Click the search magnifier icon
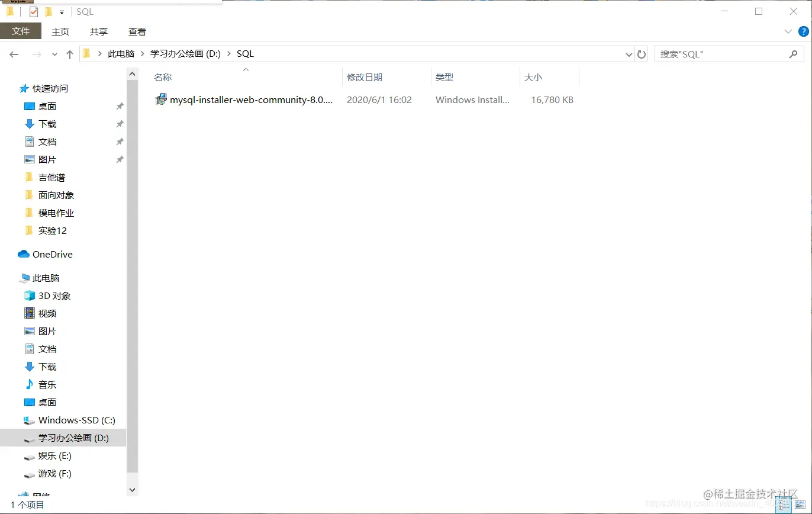The image size is (812, 514). [x=794, y=54]
